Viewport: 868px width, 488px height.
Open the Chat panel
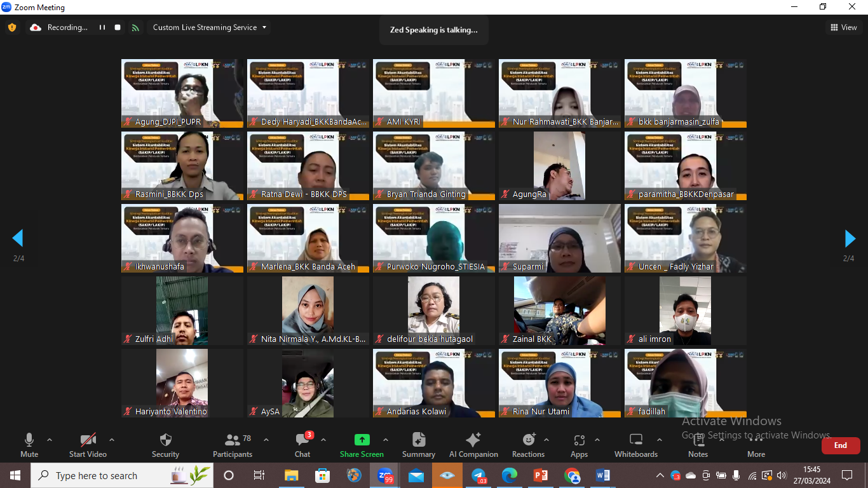(x=302, y=445)
